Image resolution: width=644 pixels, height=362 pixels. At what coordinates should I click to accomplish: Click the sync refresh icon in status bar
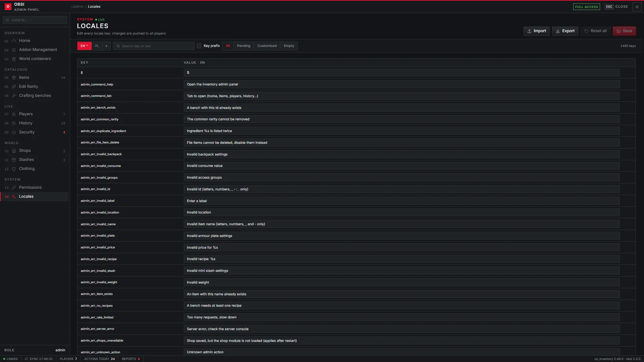click(x=26, y=359)
